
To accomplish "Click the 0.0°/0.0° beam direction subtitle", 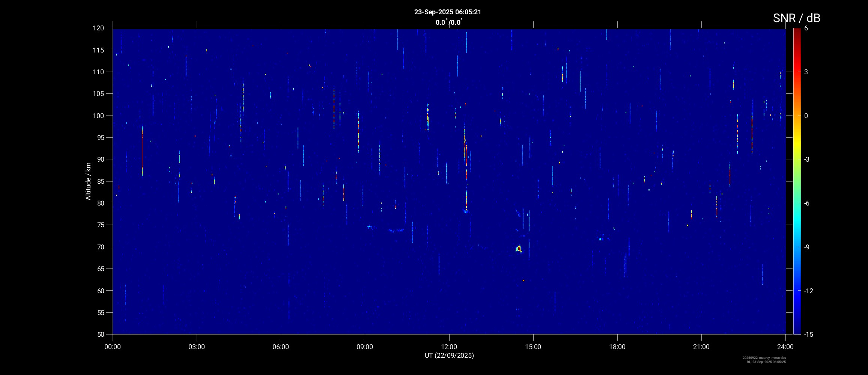I will pos(448,22).
